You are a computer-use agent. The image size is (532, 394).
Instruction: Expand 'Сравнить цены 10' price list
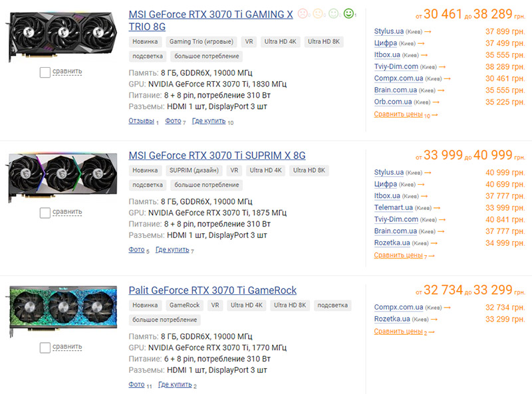click(x=406, y=114)
